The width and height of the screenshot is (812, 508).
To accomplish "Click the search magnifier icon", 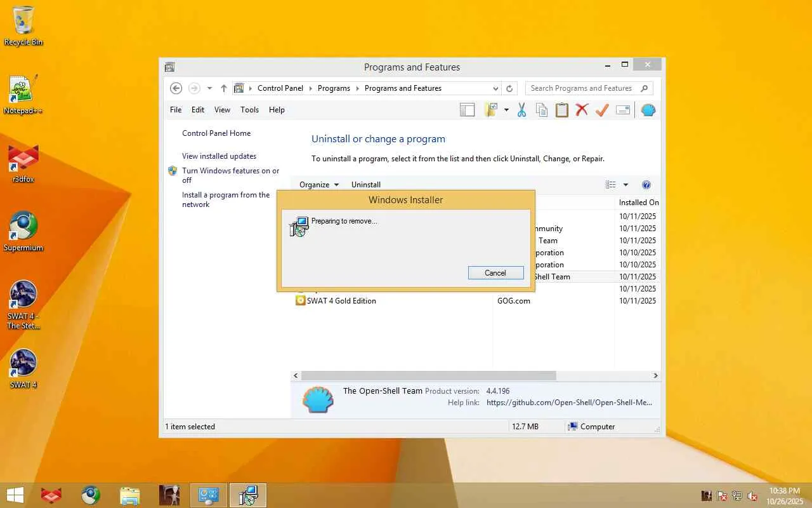I will pyautogui.click(x=645, y=88).
